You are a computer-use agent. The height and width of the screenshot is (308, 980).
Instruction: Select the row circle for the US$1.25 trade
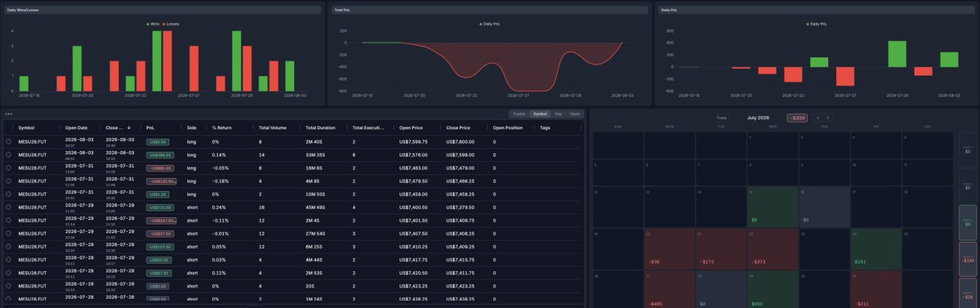click(x=8, y=194)
